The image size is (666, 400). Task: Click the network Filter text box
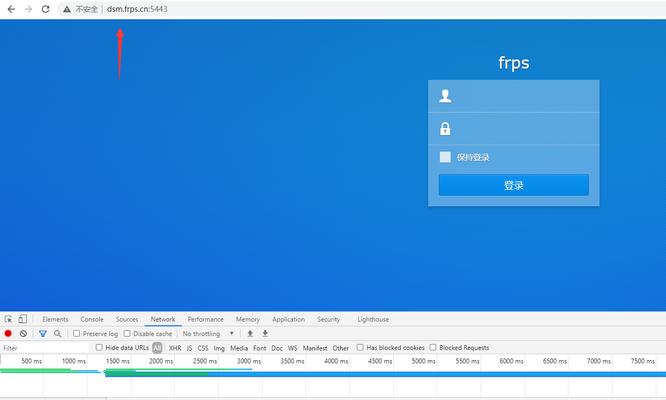click(x=45, y=348)
